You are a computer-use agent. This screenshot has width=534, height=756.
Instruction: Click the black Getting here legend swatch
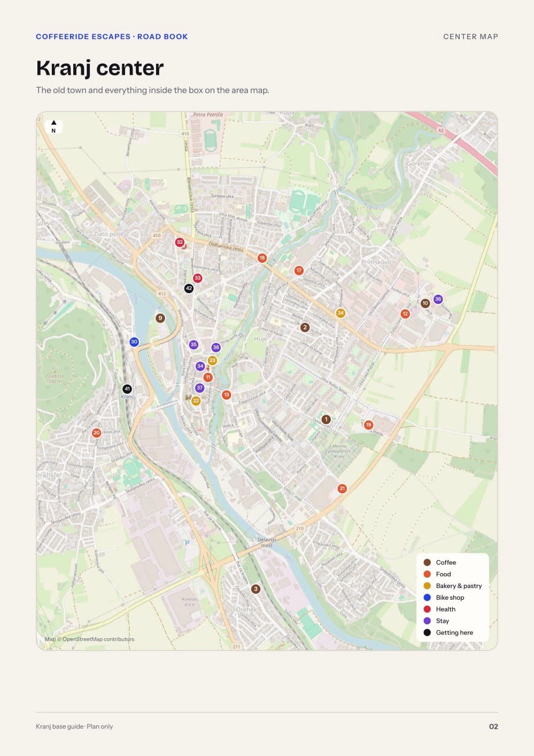click(x=427, y=632)
